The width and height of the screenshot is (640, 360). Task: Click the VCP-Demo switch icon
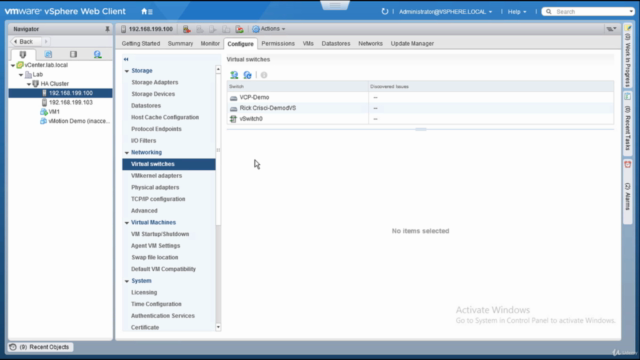[233, 98]
